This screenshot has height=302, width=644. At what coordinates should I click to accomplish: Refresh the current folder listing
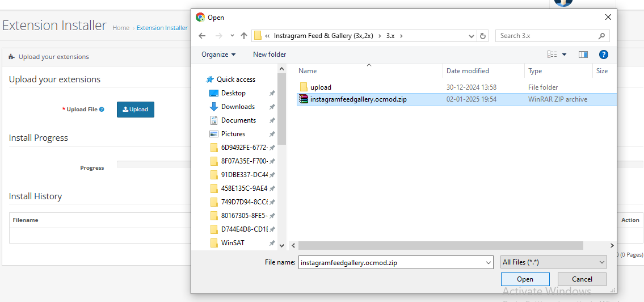(x=483, y=36)
